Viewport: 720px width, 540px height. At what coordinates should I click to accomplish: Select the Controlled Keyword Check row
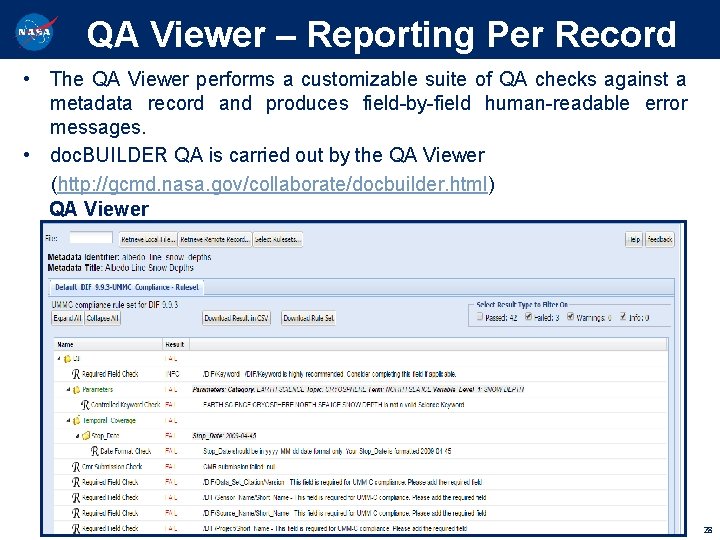click(360, 405)
